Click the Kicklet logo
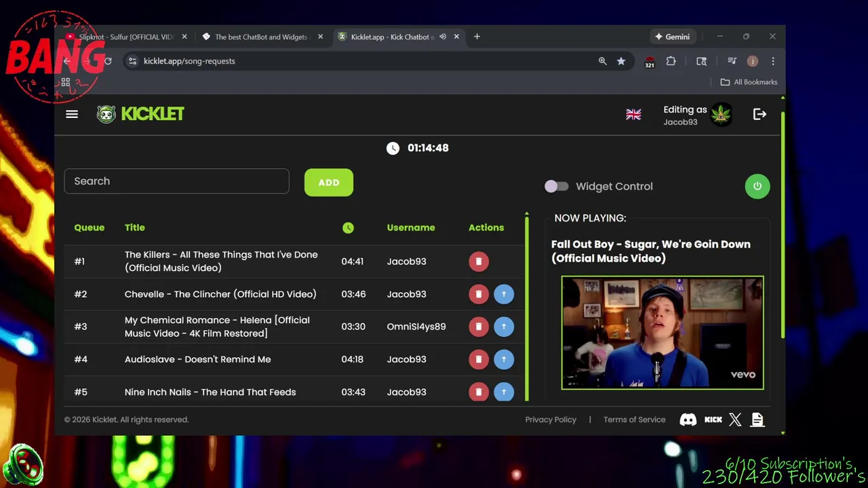 [140, 114]
